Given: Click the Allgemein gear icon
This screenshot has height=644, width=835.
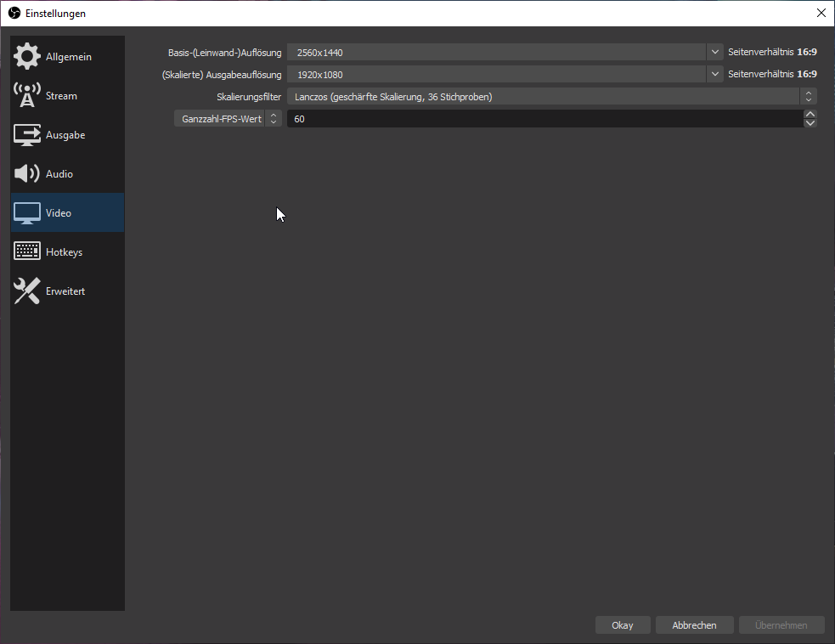Looking at the screenshot, I should pos(26,56).
